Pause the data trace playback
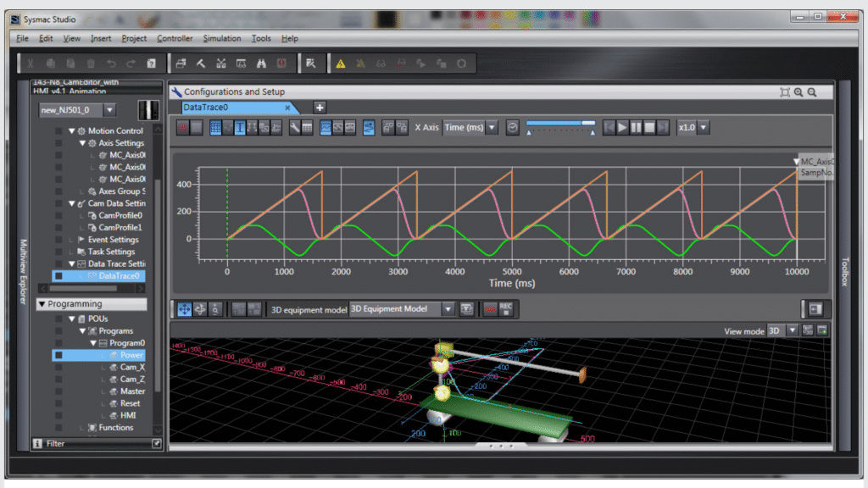This screenshot has height=488, width=868. pos(636,127)
